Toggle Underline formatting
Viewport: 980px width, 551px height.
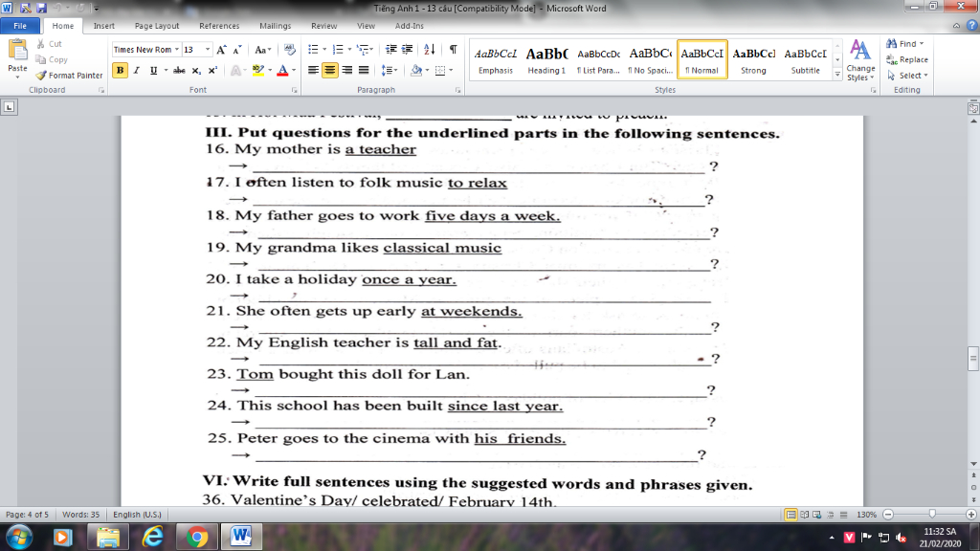153,70
